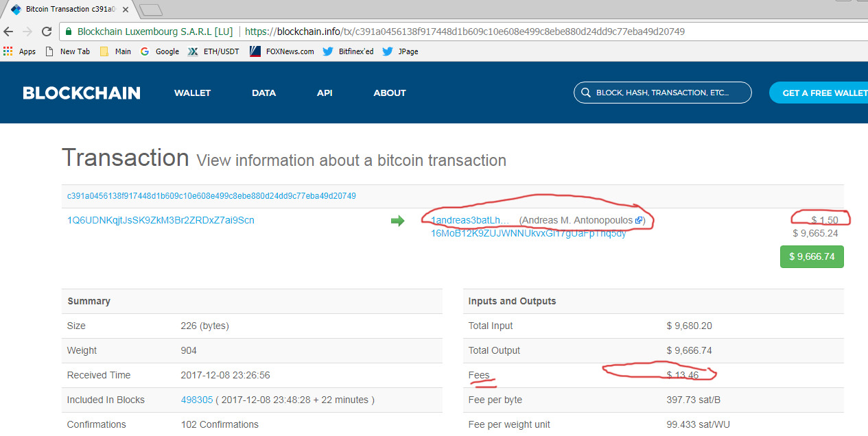
Task: Click the green secure padlock icon
Action: [69, 32]
